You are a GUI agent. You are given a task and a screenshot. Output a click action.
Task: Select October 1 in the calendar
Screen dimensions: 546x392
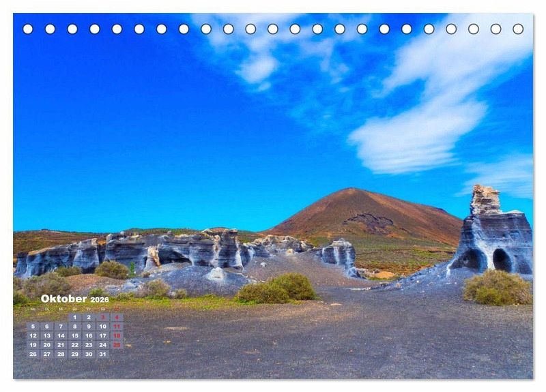[x=74, y=317]
